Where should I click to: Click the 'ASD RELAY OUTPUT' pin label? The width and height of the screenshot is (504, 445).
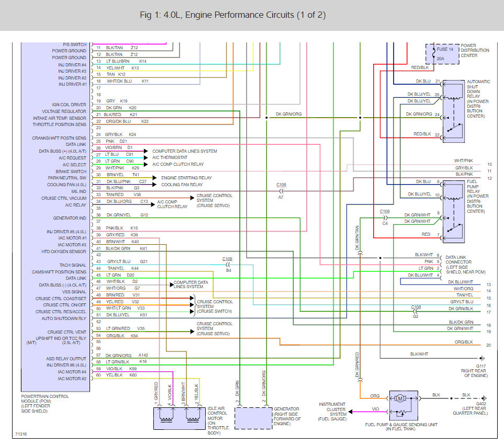(x=66, y=359)
